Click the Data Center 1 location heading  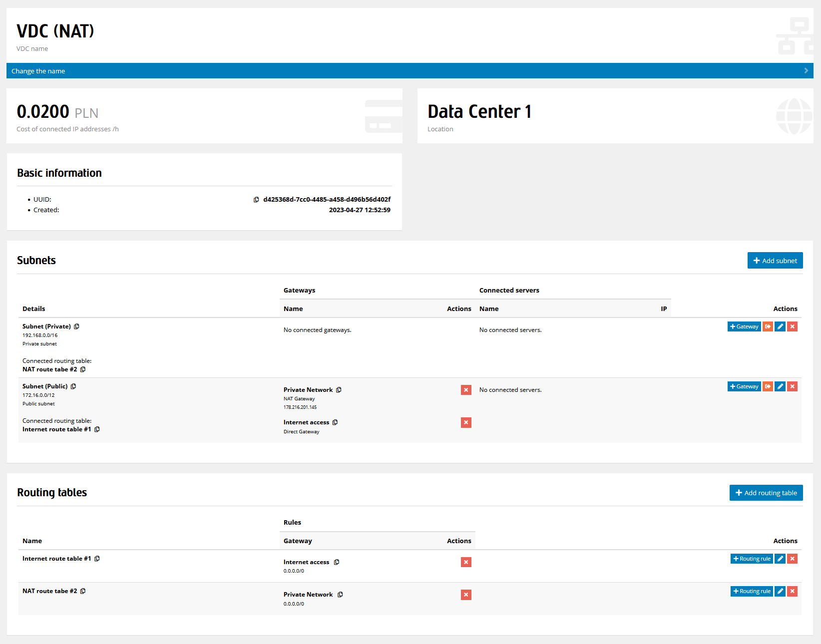pos(479,112)
